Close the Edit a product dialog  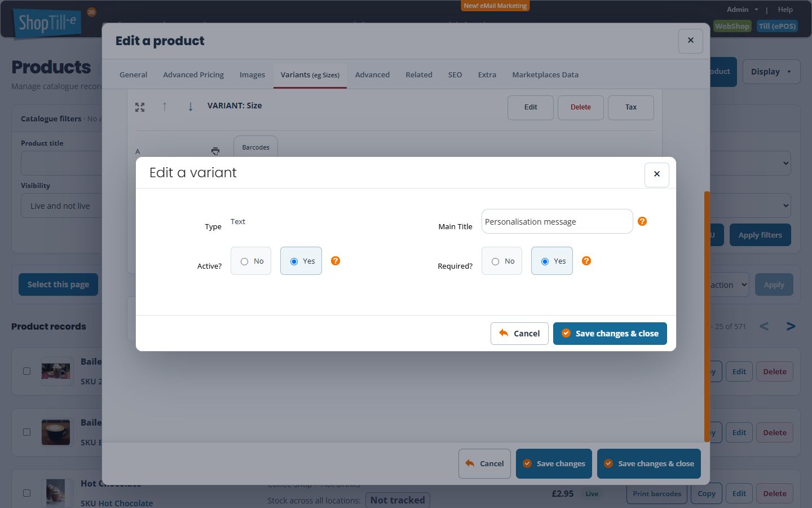tap(691, 41)
